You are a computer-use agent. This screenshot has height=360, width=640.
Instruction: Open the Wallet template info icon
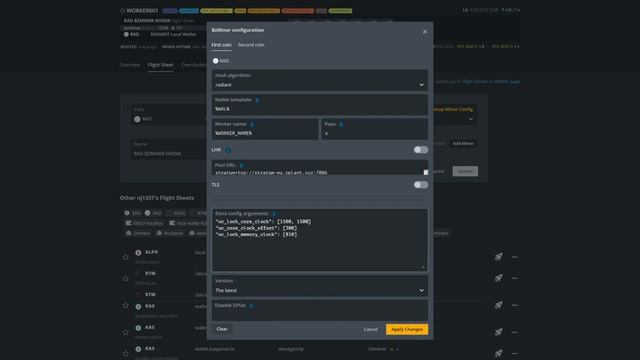257,100
